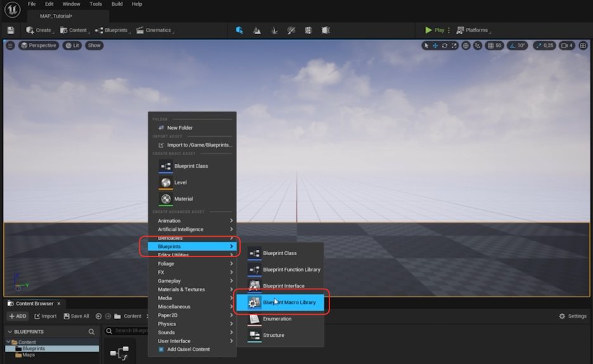Viewport: 593px width, 364px height.
Task: Open grid snap value 50 dropdown
Action: click(x=499, y=46)
